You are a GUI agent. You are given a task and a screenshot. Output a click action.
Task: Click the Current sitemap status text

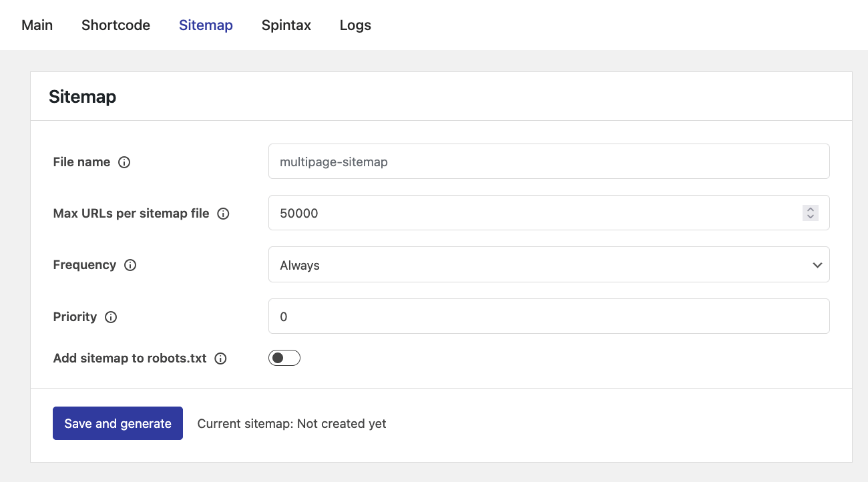291,423
